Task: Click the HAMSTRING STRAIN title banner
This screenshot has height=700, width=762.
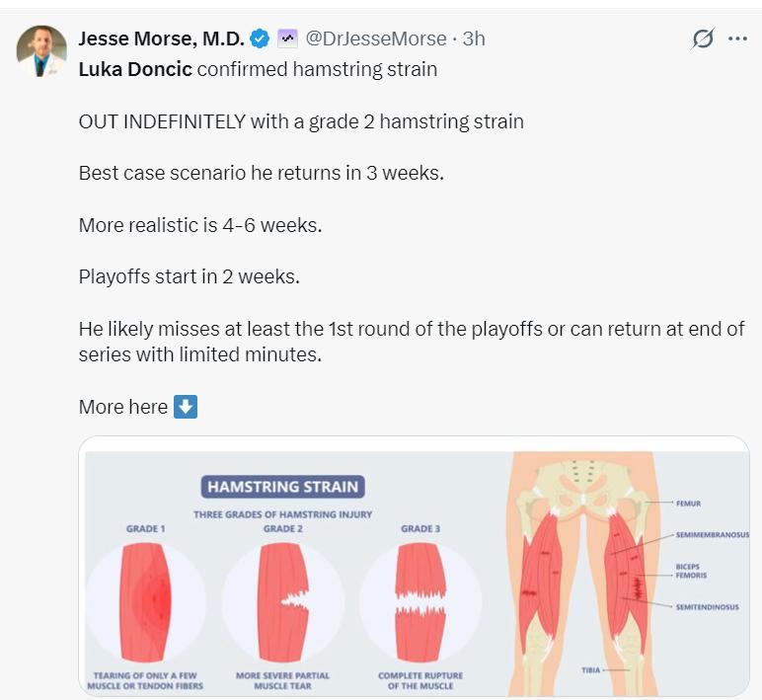Action: click(283, 487)
